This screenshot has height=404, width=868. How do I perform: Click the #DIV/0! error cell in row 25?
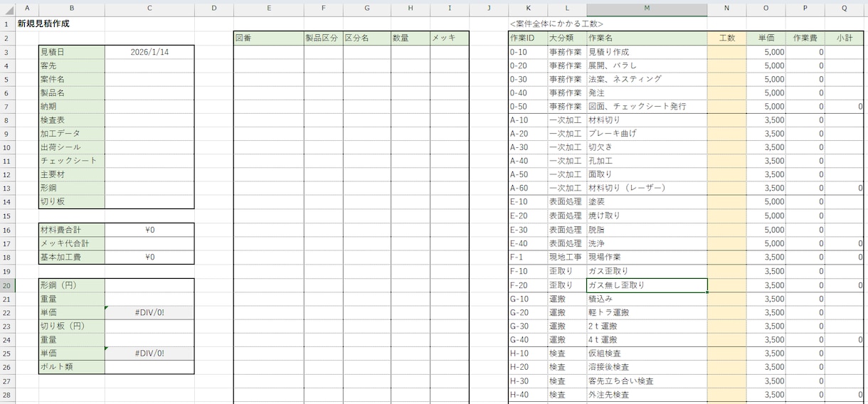(149, 353)
